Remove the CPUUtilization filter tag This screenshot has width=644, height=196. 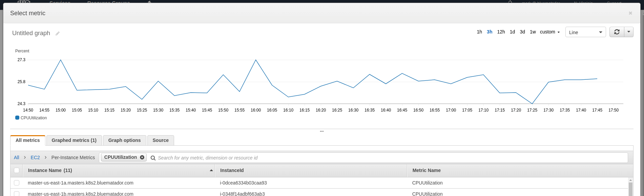(x=142, y=157)
